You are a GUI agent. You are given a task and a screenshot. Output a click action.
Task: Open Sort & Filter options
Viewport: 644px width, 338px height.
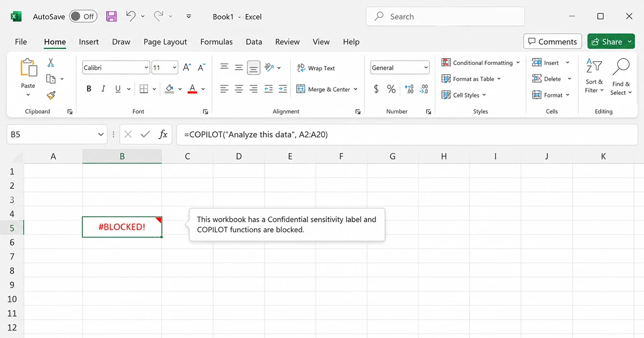point(594,76)
